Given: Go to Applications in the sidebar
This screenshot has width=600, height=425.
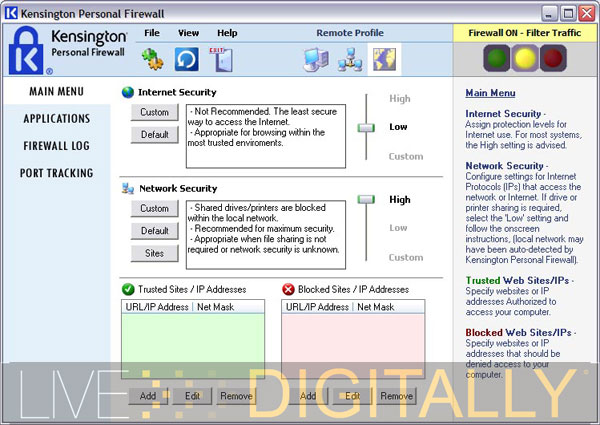Looking at the screenshot, I should click(x=57, y=119).
